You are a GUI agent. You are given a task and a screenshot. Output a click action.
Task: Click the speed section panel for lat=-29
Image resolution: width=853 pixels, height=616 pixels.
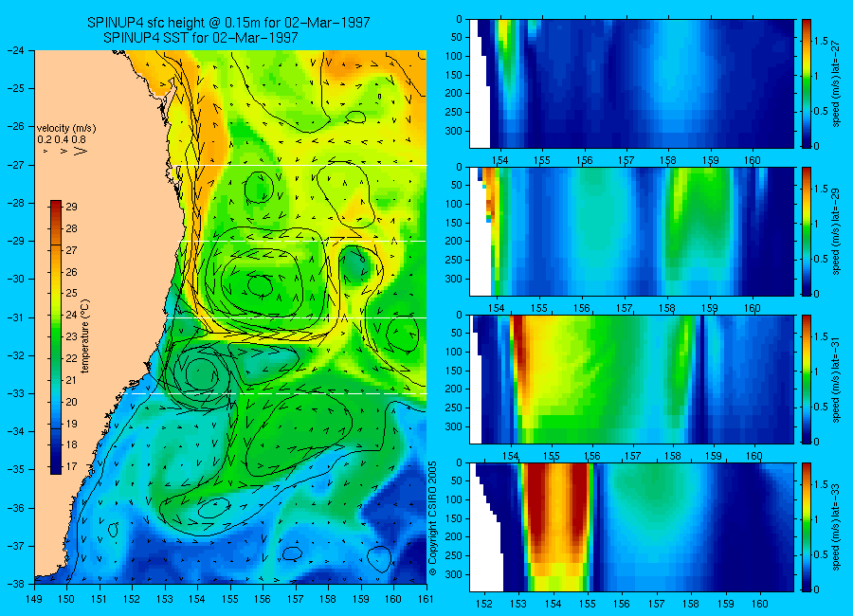tap(631, 231)
